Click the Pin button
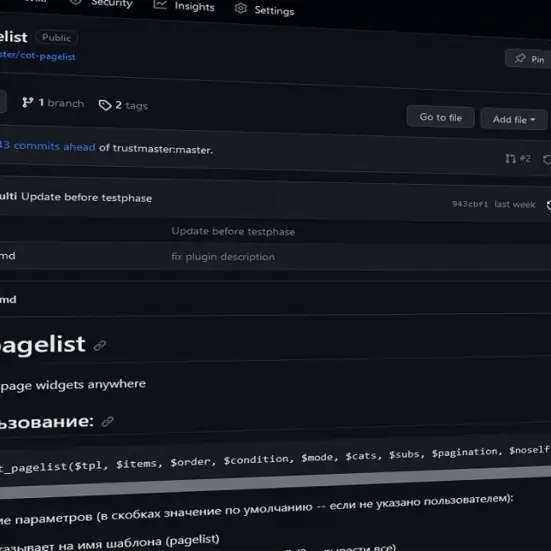551x551 pixels. point(528,59)
